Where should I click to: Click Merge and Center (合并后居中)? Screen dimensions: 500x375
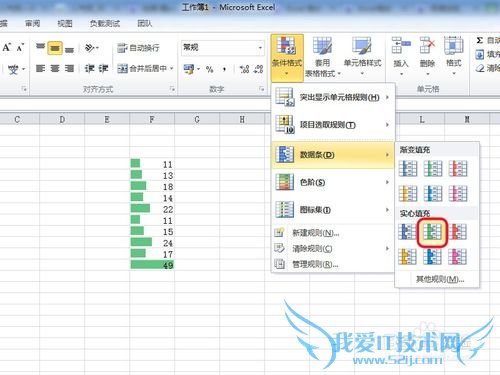pyautogui.click(x=142, y=69)
